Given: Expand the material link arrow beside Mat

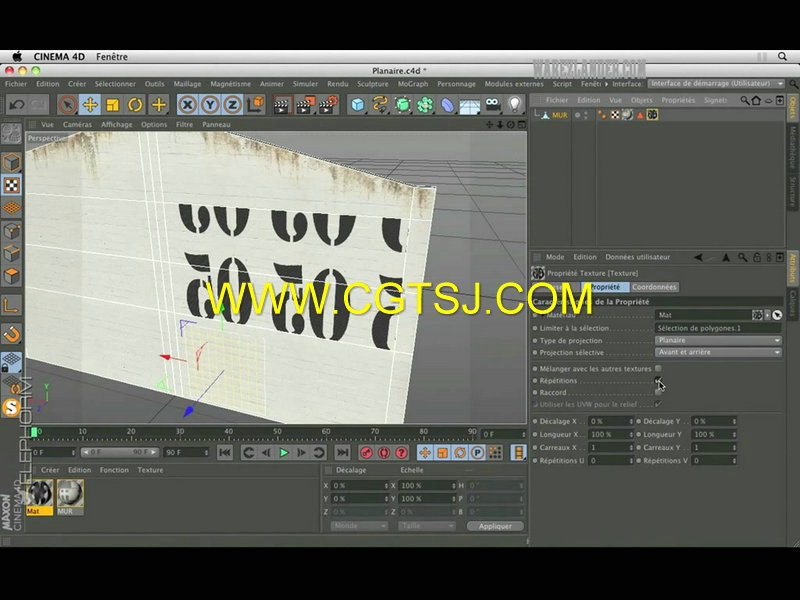Looking at the screenshot, I should (x=767, y=315).
